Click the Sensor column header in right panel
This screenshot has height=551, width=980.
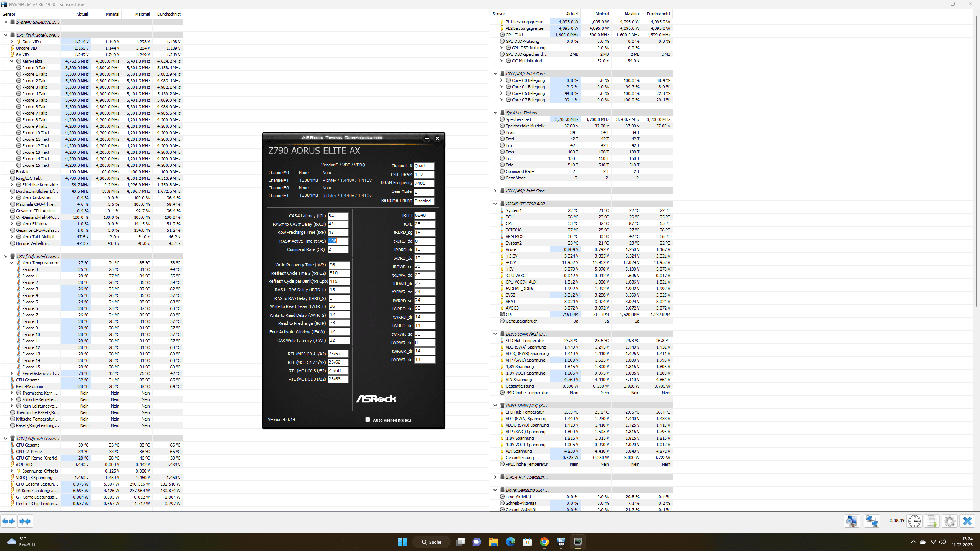[520, 14]
